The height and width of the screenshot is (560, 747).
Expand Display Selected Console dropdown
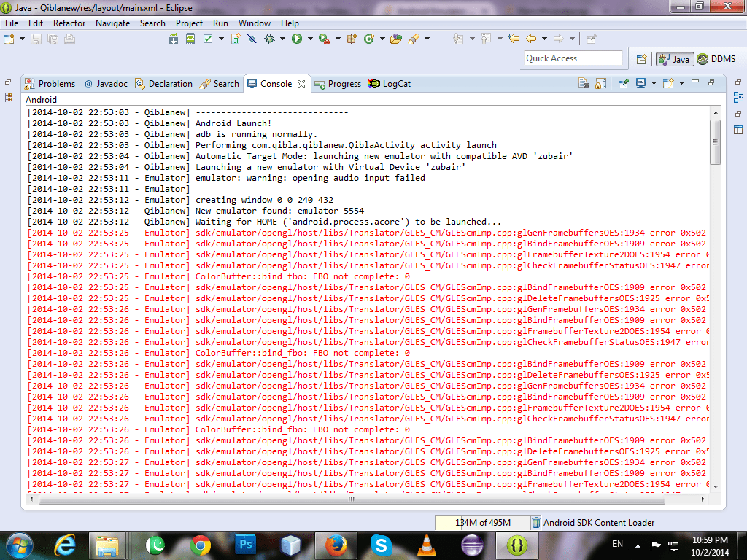[654, 83]
